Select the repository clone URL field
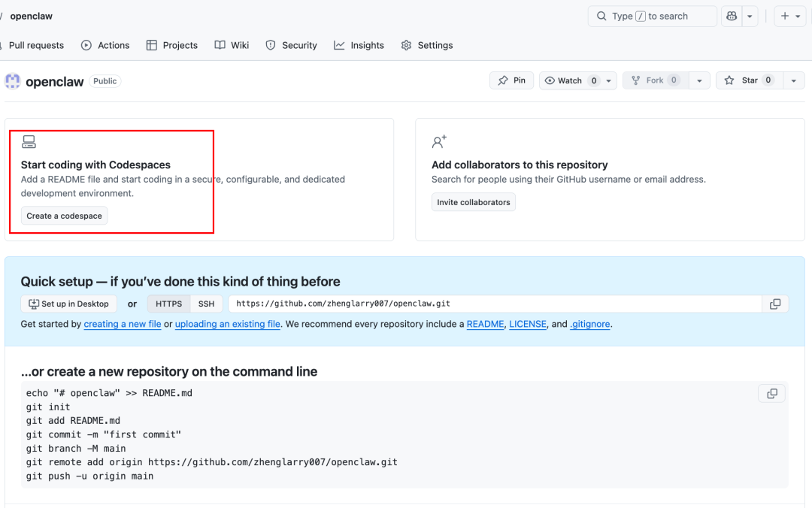Screen dimensions: 812x508 [x=495, y=304]
